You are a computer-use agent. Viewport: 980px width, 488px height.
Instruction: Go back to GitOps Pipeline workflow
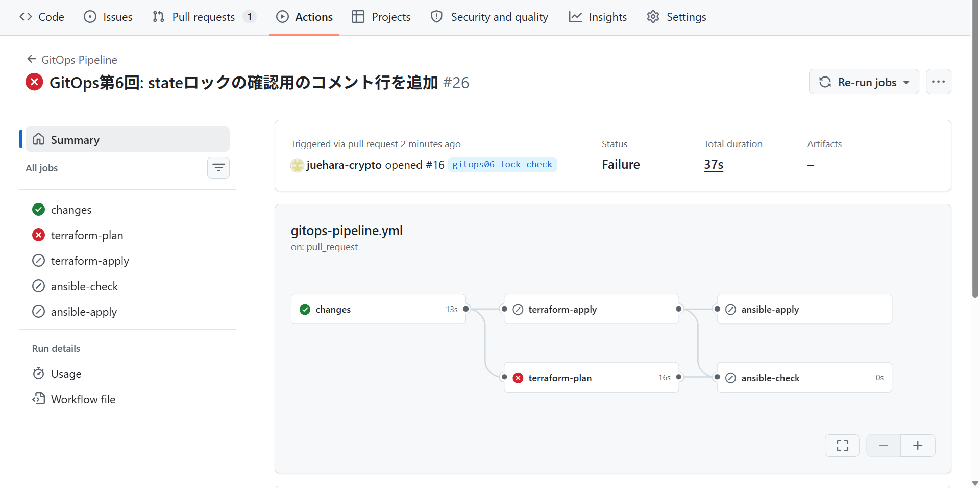pos(72,60)
